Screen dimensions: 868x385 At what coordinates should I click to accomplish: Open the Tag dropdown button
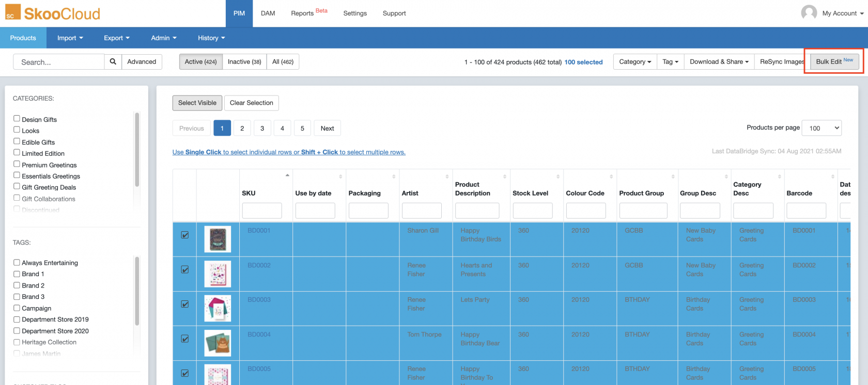[x=670, y=62]
